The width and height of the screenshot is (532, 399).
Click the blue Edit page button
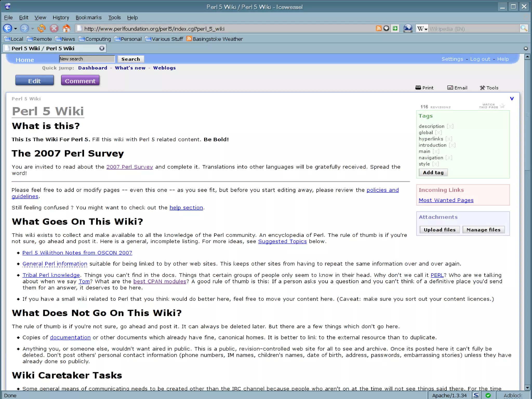click(35, 80)
